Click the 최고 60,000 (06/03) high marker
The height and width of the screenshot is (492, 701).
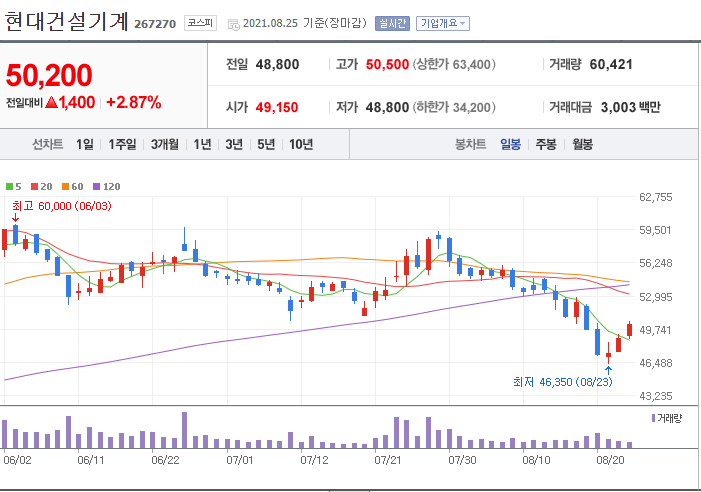(x=62, y=206)
